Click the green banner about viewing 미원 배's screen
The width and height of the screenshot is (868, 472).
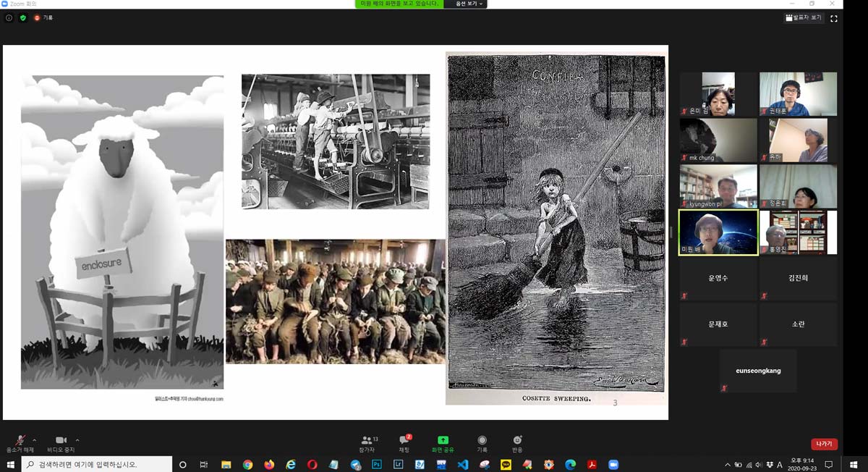[x=401, y=4]
